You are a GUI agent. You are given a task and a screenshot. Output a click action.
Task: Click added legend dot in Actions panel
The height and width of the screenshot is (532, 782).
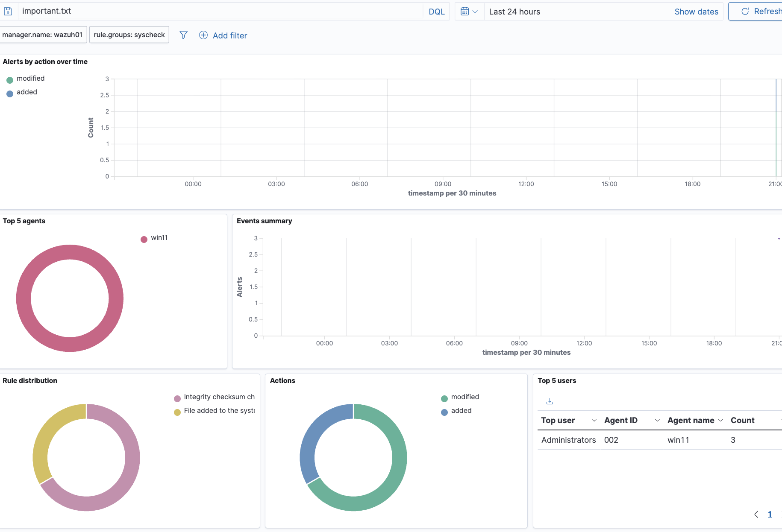444,412
